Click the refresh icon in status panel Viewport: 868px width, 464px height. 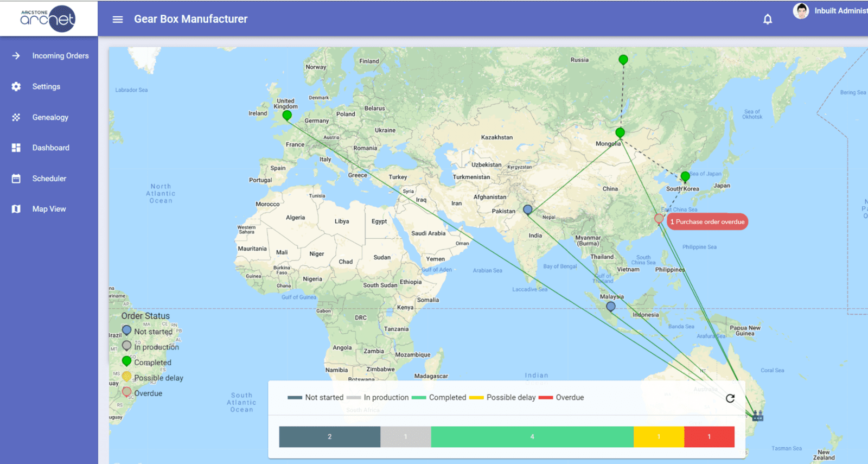730,398
